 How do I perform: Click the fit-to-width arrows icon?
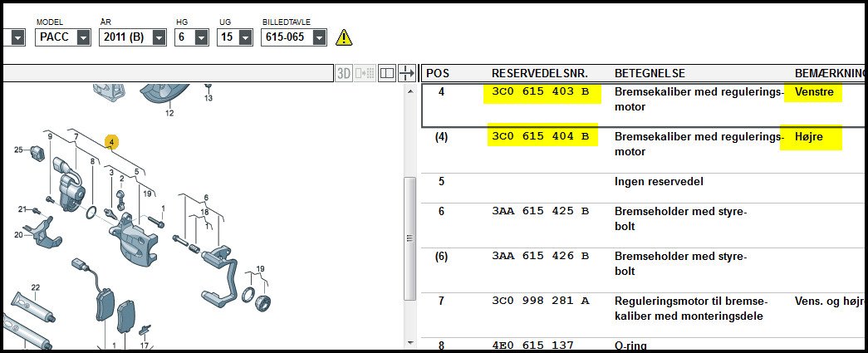pos(406,73)
